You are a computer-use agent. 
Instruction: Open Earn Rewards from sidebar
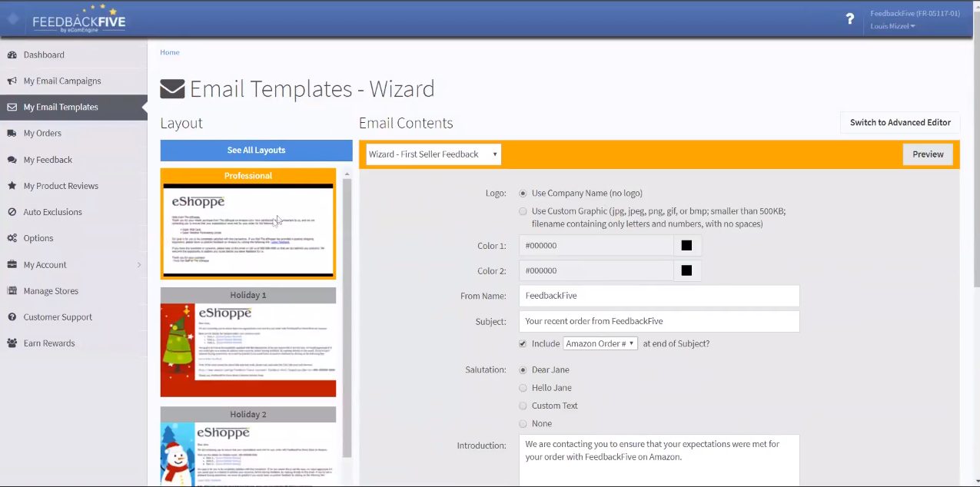[49, 343]
